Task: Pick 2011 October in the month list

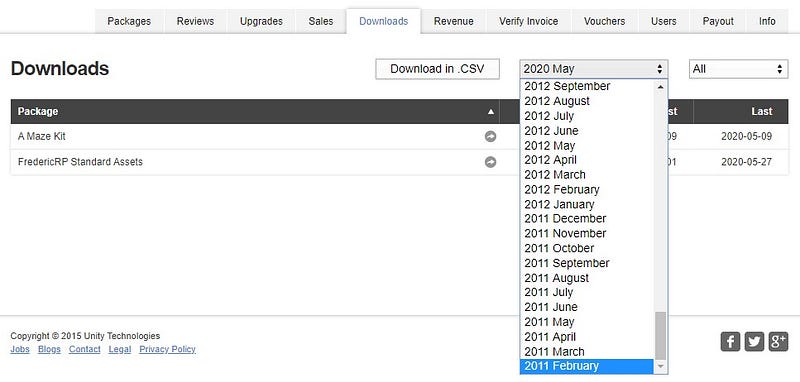Action: (x=587, y=248)
